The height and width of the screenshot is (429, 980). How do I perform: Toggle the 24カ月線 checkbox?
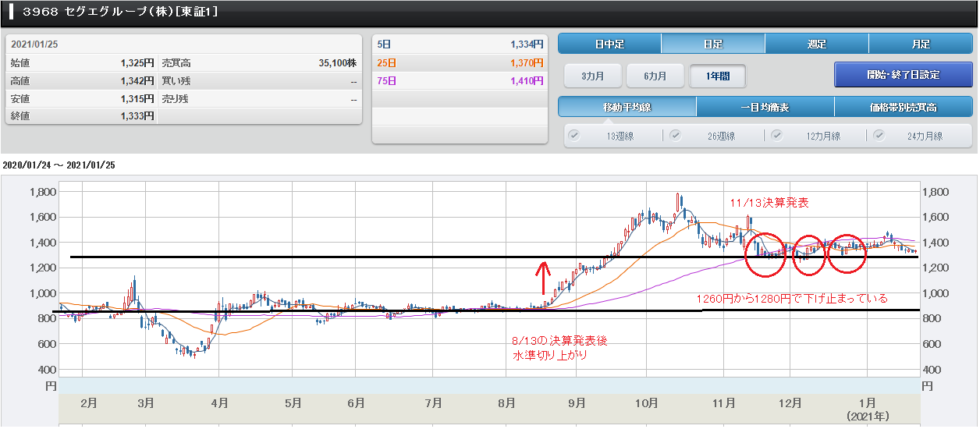[879, 136]
